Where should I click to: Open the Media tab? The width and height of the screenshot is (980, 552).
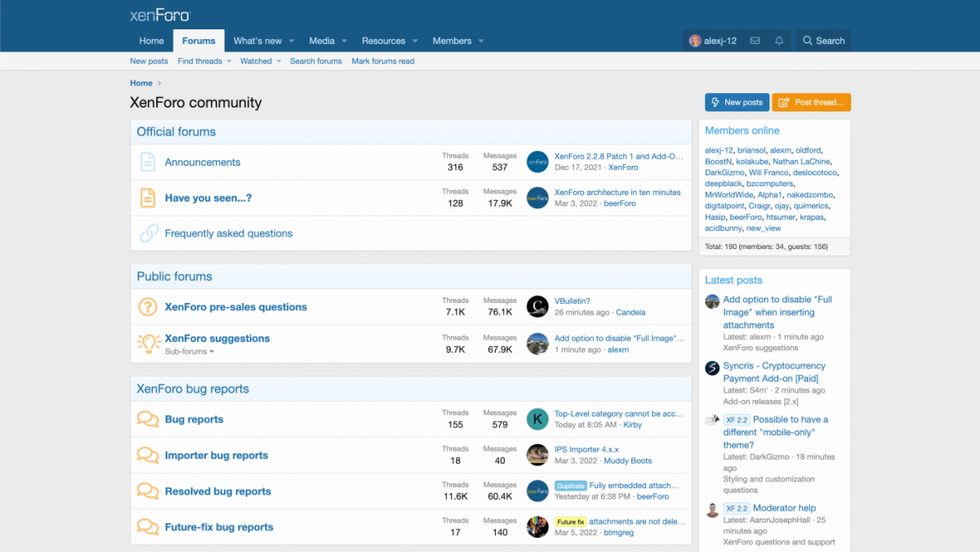[x=322, y=41]
